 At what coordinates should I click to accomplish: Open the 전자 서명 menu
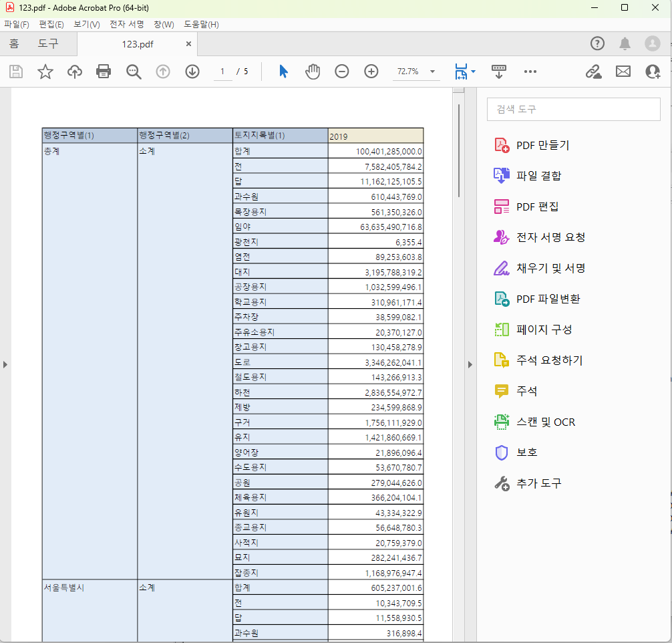tap(127, 25)
